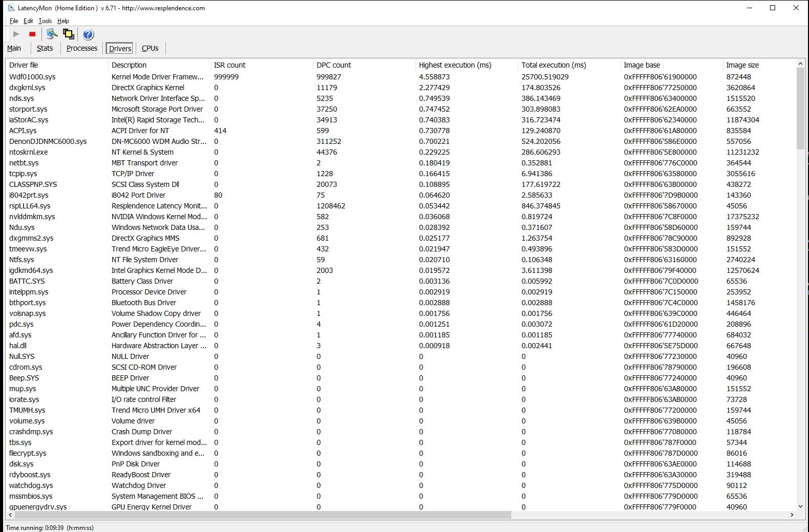The image size is (809, 532).
Task: Open the File menu
Action: click(14, 21)
